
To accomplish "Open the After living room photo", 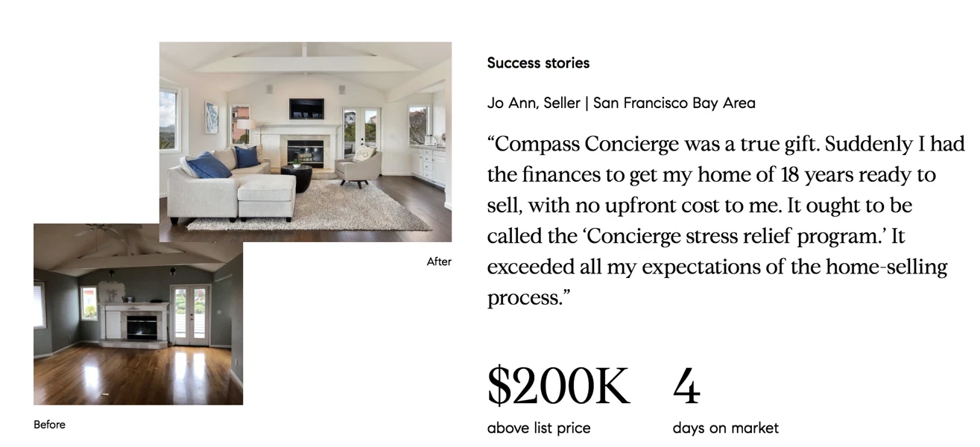I will click(x=306, y=142).
